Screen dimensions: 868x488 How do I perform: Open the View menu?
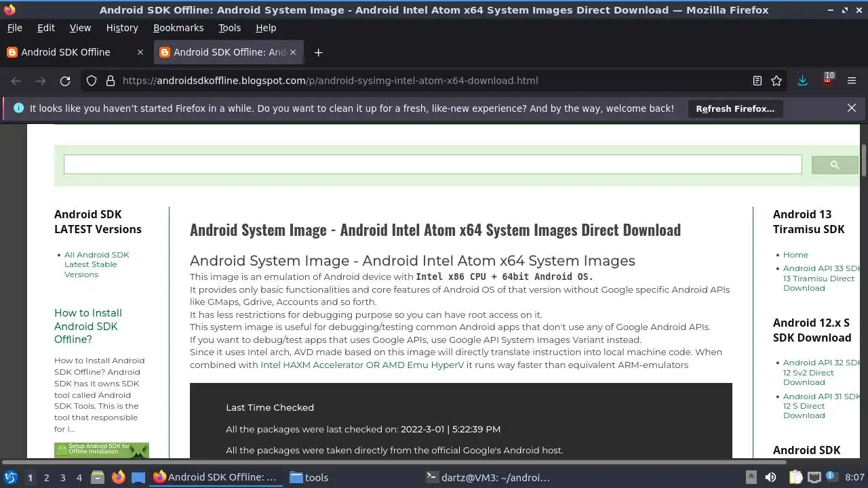click(x=80, y=28)
